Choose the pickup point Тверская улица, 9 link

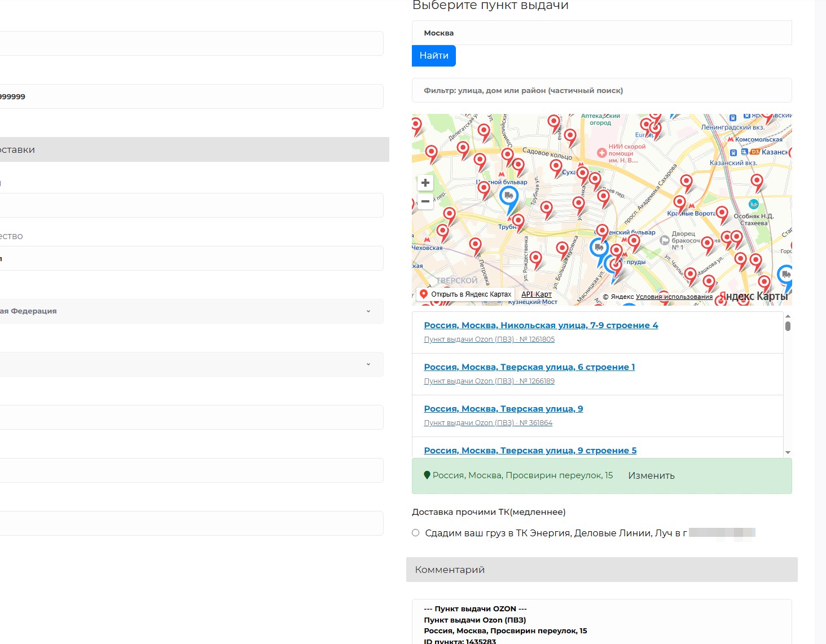503,409
